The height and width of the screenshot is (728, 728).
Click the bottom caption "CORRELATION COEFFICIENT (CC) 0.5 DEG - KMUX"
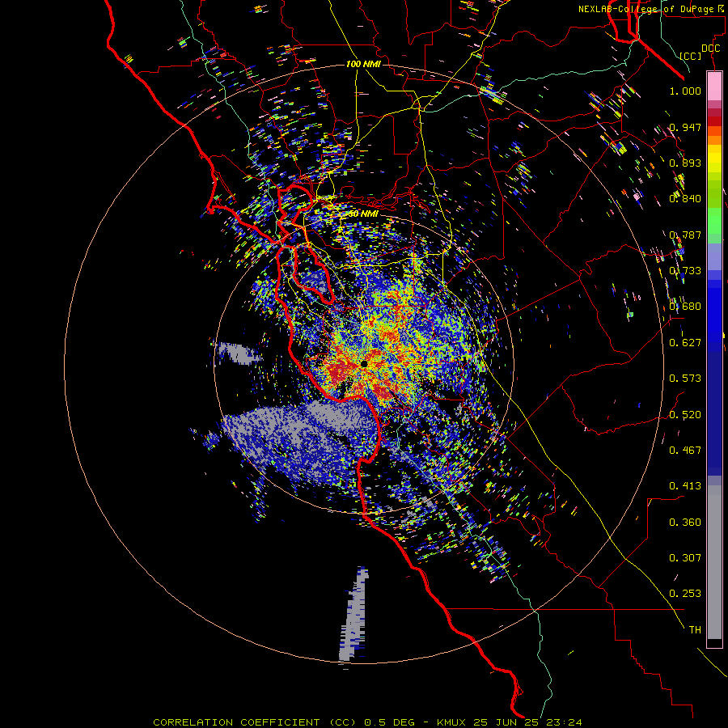tap(311, 722)
